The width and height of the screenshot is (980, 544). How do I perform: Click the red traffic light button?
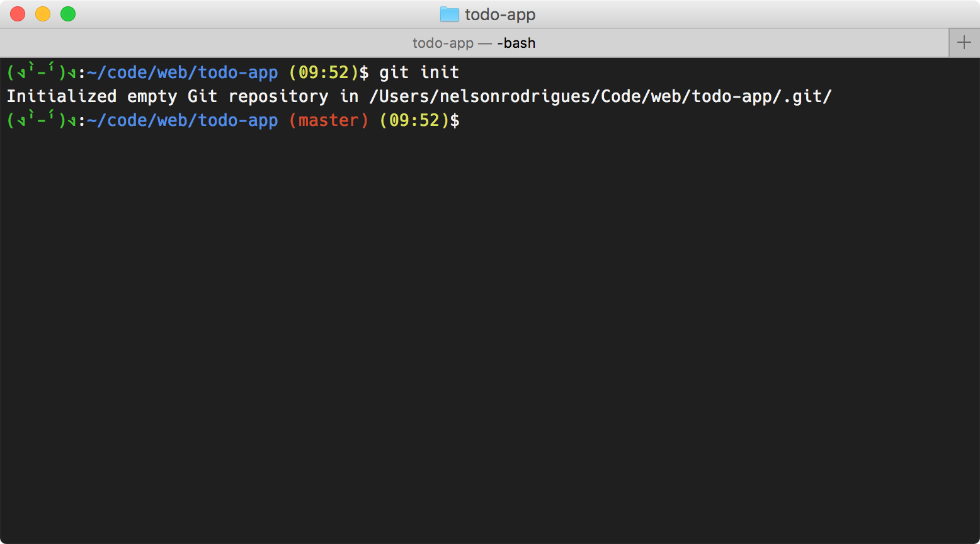[x=18, y=13]
